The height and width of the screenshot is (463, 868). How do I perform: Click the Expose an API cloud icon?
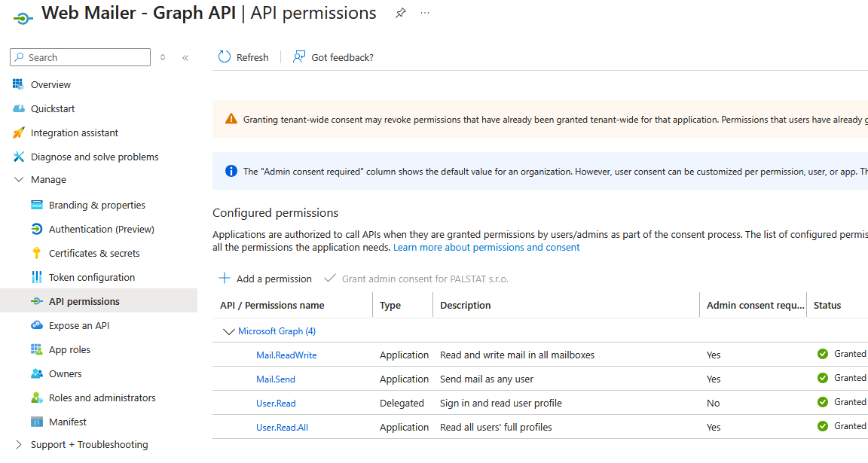click(x=36, y=324)
